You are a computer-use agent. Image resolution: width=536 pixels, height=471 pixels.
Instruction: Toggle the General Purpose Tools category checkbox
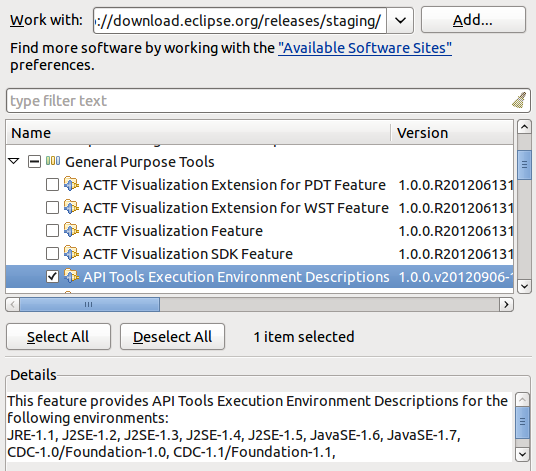click(x=34, y=162)
